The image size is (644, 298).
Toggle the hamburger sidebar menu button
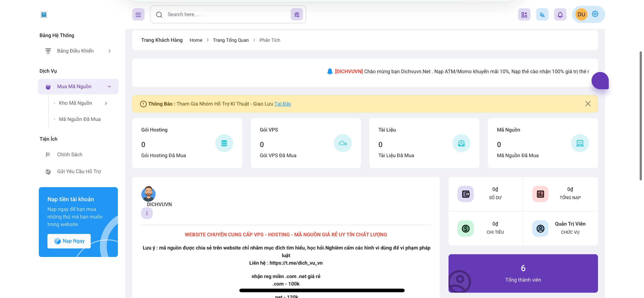pos(138,15)
